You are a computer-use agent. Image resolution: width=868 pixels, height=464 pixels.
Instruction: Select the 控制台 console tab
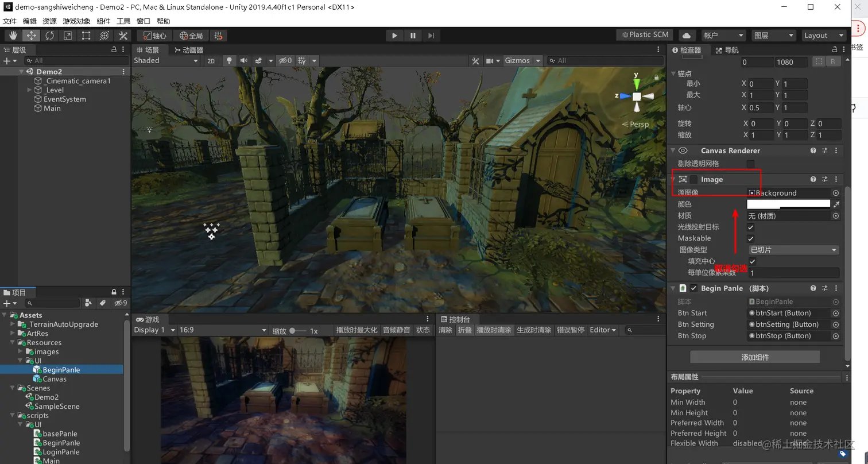pyautogui.click(x=455, y=319)
